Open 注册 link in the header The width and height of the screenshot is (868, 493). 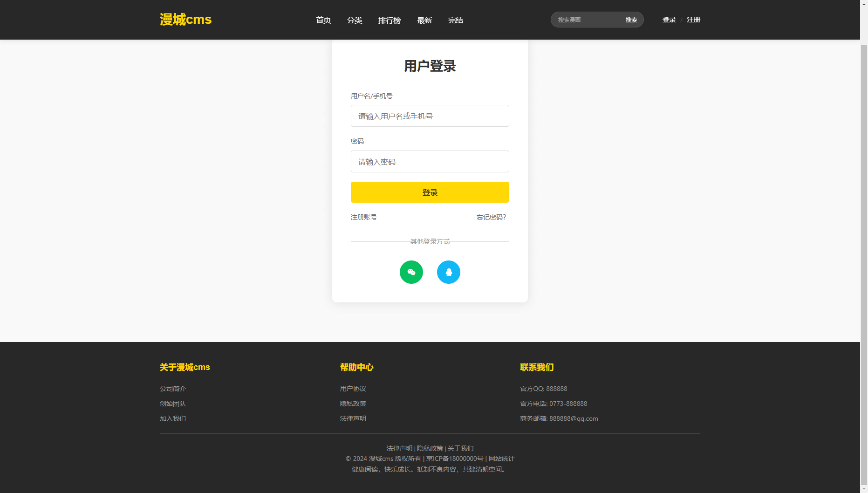[693, 20]
